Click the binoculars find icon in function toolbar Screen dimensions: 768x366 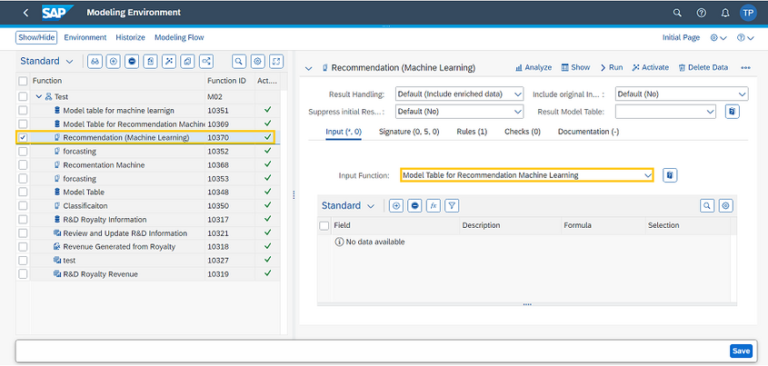tap(95, 61)
